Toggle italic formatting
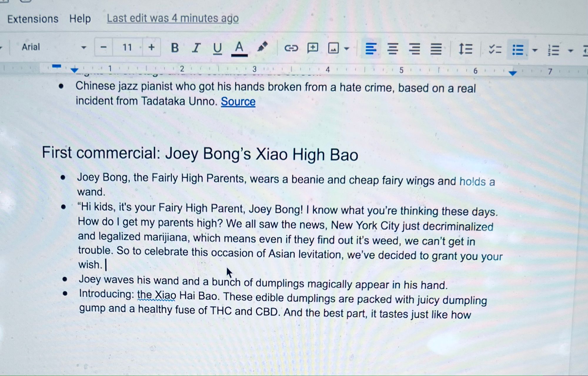 (x=196, y=48)
